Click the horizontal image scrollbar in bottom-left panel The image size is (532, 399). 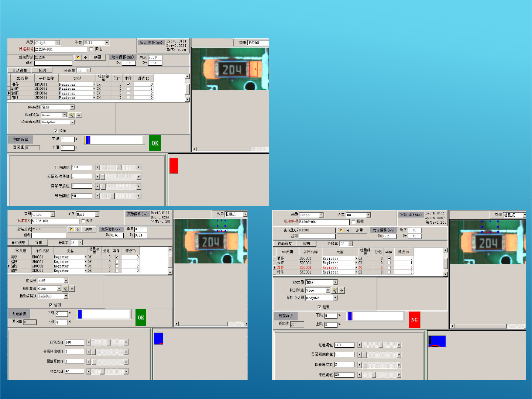(x=211, y=324)
